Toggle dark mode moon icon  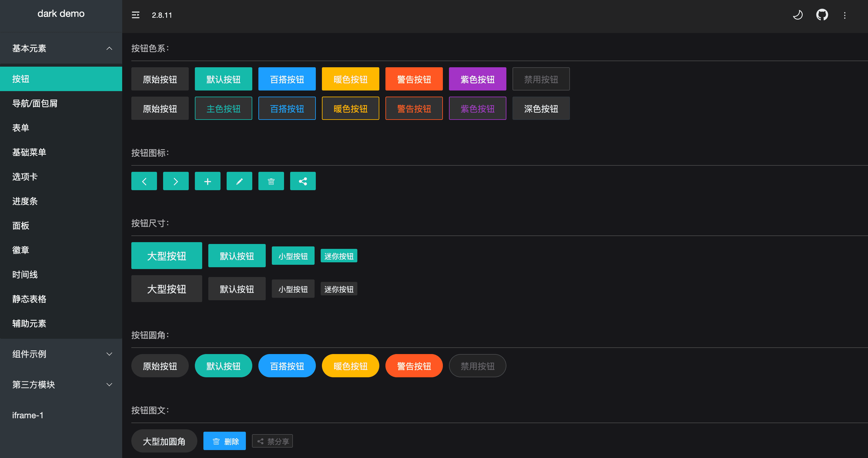(x=797, y=14)
